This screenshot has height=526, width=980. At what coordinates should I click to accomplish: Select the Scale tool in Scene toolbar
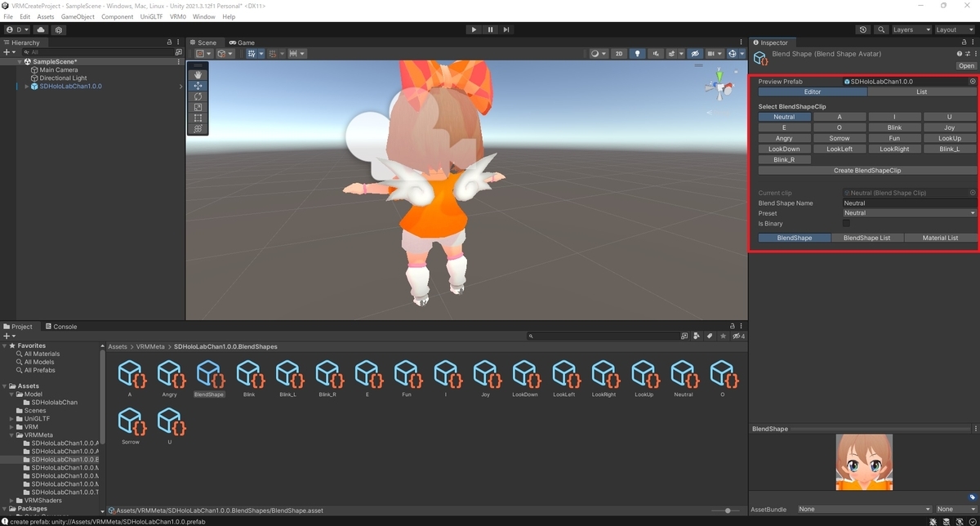coord(198,107)
